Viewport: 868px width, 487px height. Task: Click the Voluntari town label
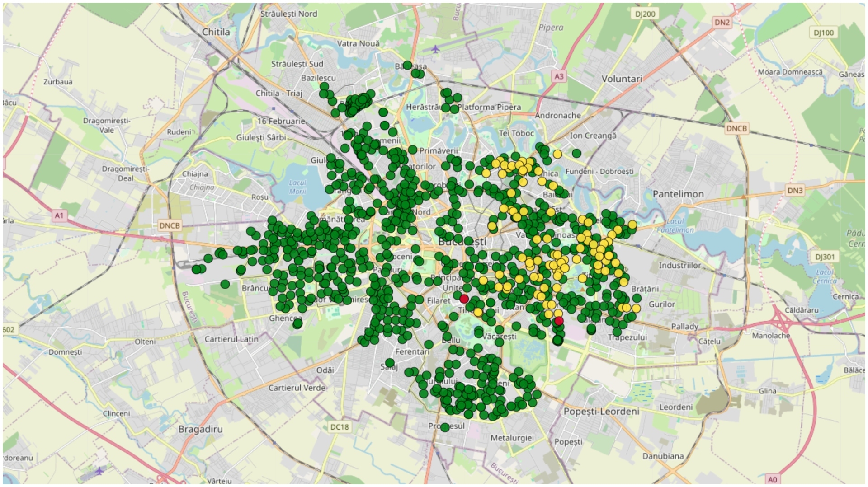click(622, 79)
